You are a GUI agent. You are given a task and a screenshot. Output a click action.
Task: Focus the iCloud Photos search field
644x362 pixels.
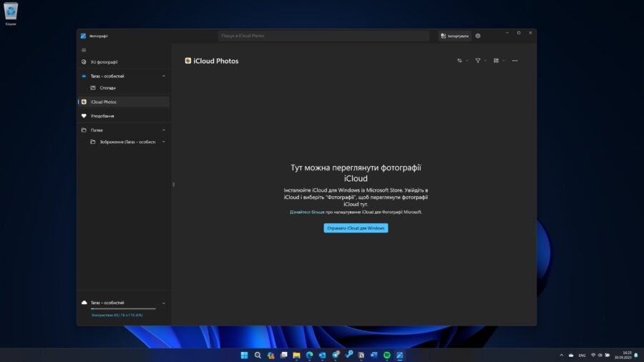(323, 36)
